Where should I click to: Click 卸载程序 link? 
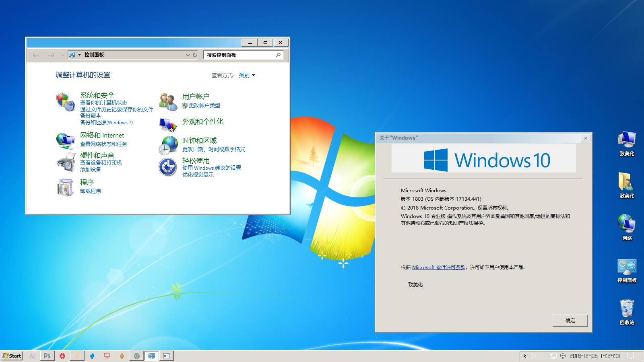pyautogui.click(x=90, y=191)
